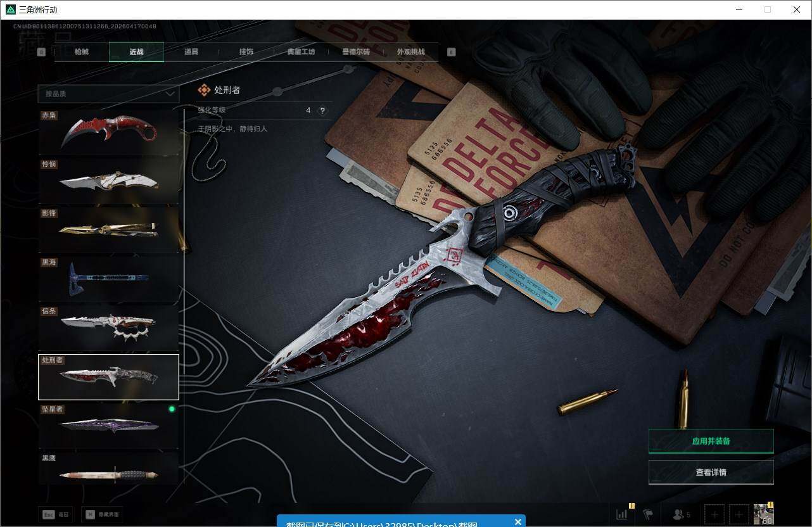Viewport: 812px width, 527px height.
Task: Open the 外观挑战 tab
Action: (x=410, y=52)
